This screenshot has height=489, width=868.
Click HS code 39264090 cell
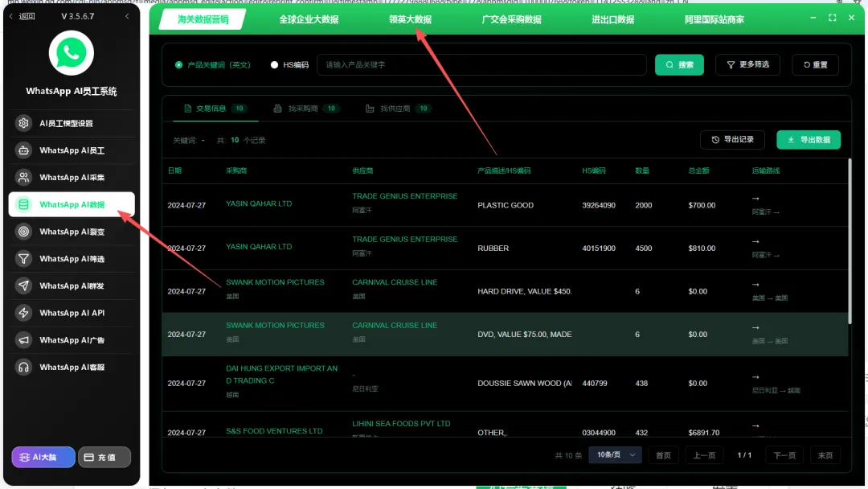tap(599, 205)
